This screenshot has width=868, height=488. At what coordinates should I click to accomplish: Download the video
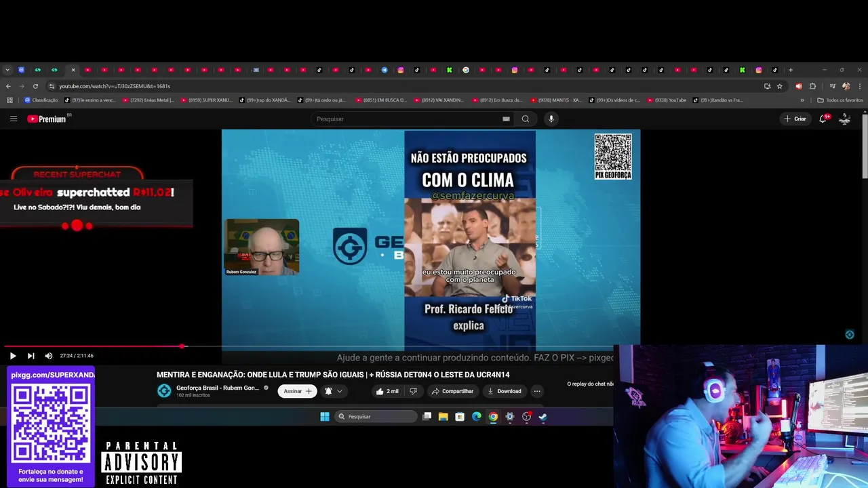pyautogui.click(x=505, y=391)
